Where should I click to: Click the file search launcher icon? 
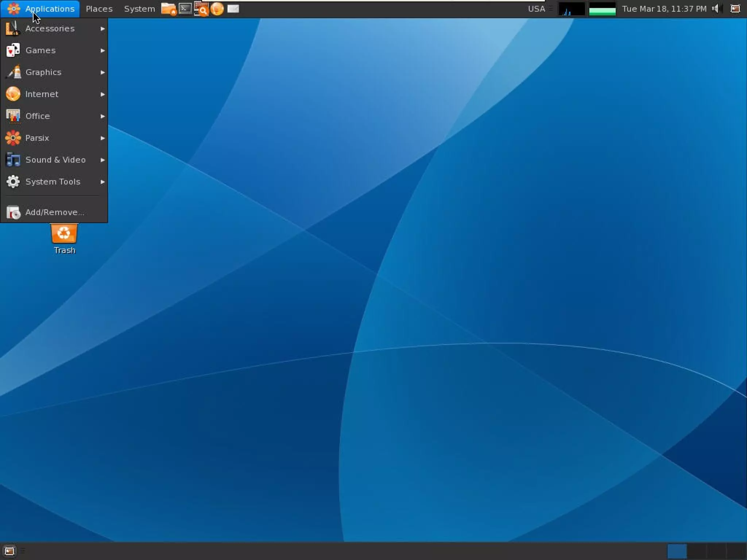pyautogui.click(x=201, y=9)
